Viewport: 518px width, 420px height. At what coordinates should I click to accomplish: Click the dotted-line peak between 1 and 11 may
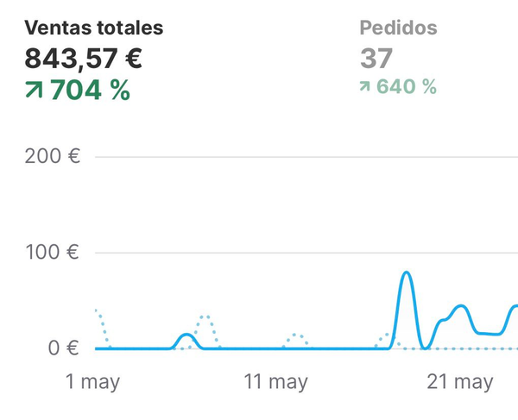(204, 317)
